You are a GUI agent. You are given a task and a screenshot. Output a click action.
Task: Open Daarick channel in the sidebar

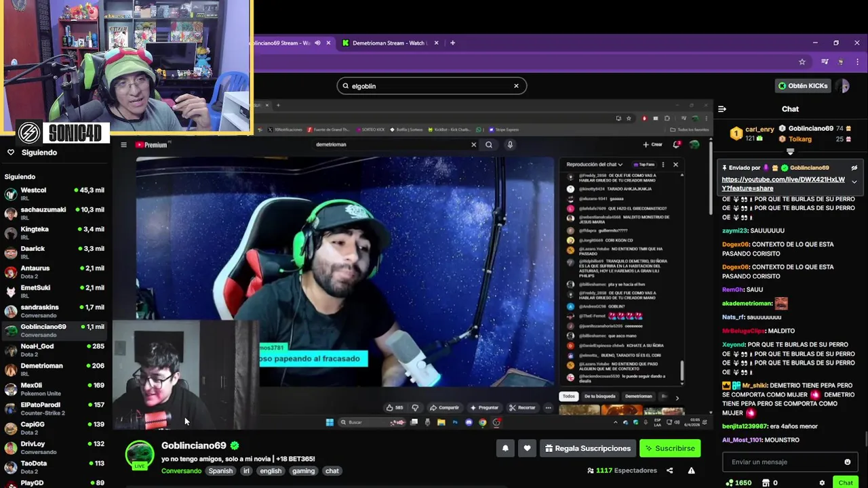tap(55, 253)
